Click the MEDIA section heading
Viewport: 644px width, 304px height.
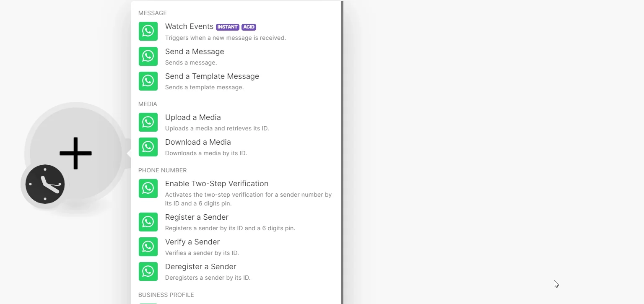pyautogui.click(x=148, y=104)
